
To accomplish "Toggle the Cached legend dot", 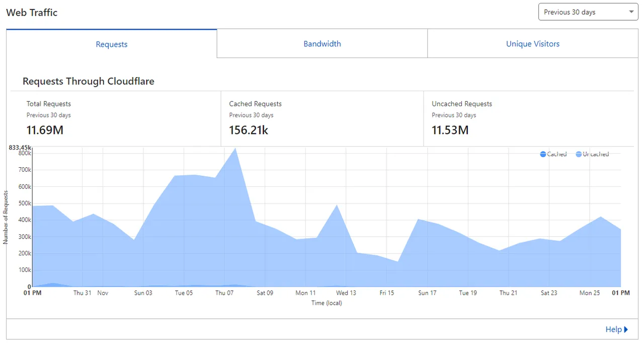I will [x=543, y=154].
